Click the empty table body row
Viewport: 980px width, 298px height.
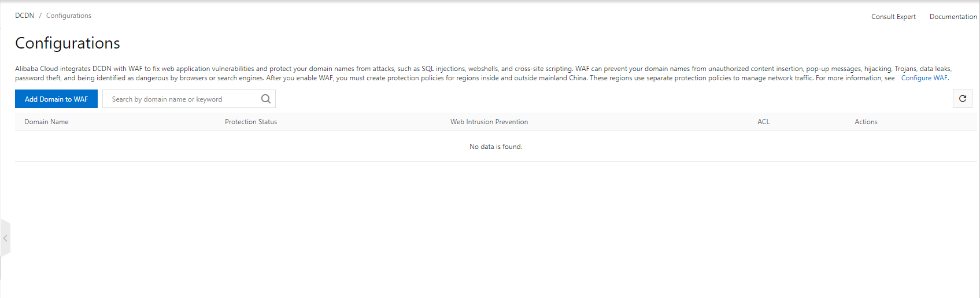[231, 147]
